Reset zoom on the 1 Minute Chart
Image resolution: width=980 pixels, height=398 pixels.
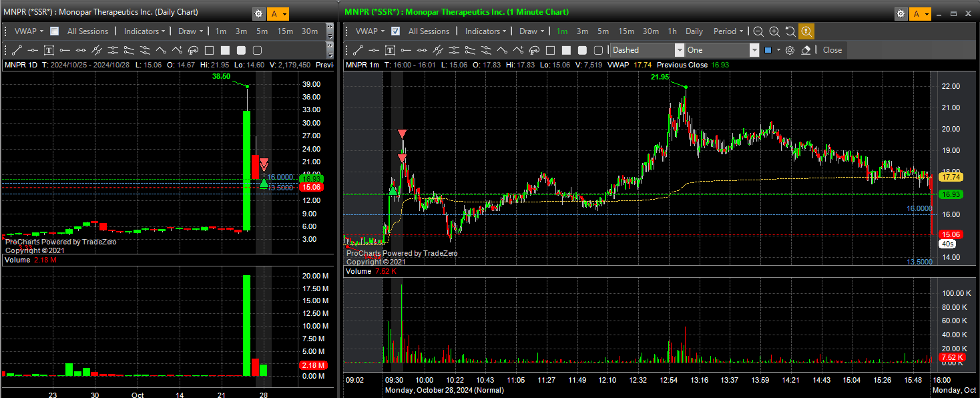[790, 31]
